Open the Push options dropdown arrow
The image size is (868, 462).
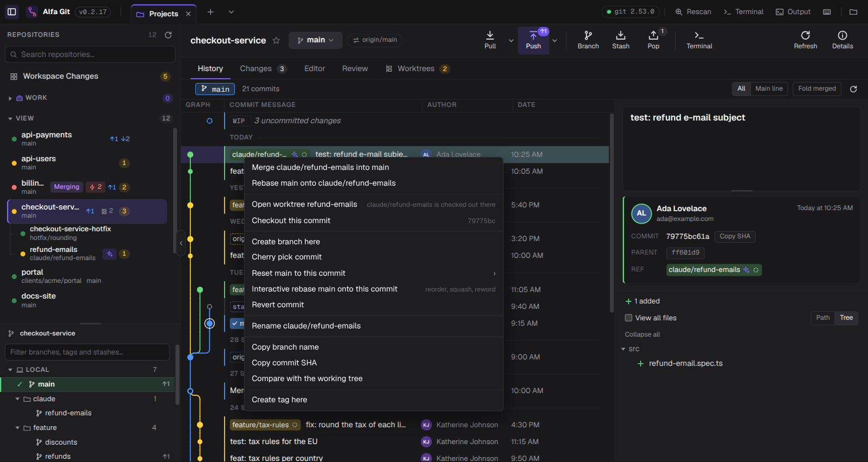point(554,40)
